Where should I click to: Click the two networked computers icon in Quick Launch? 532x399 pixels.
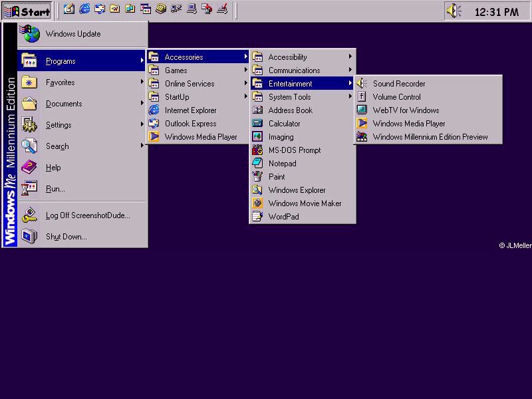[x=176, y=9]
